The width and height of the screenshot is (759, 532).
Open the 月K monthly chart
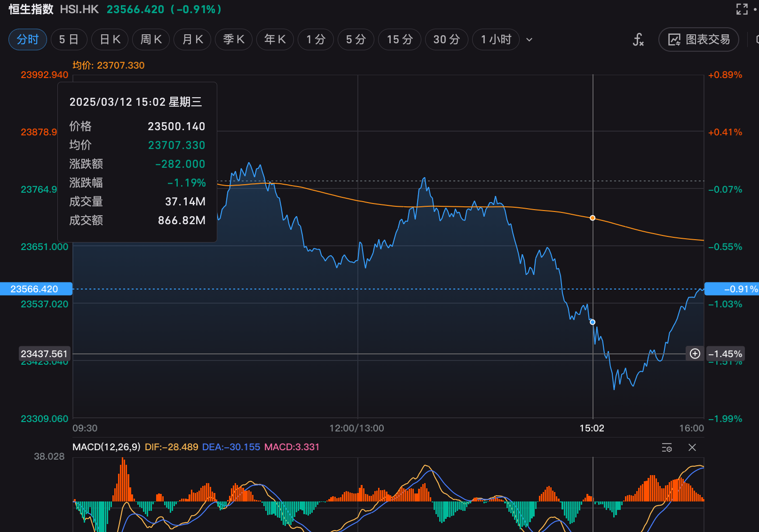[x=192, y=39]
